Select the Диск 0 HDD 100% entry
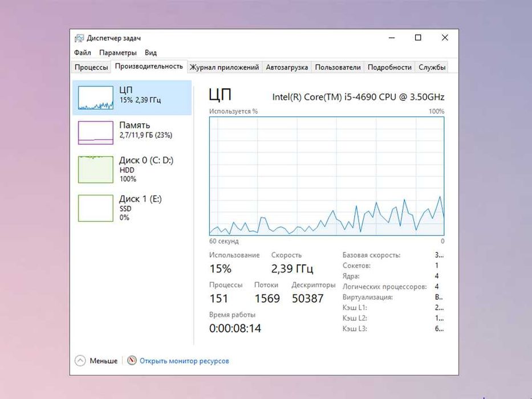The height and width of the screenshot is (399, 532). 132,169
